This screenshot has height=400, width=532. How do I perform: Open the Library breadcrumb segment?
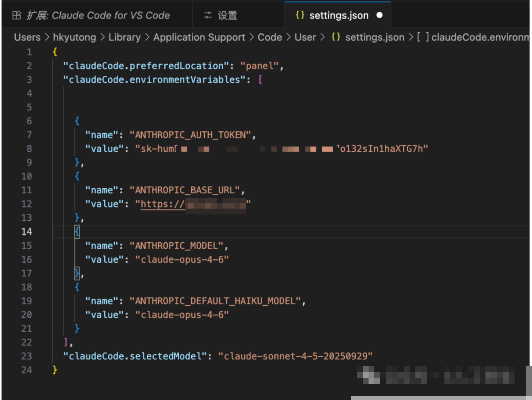125,37
